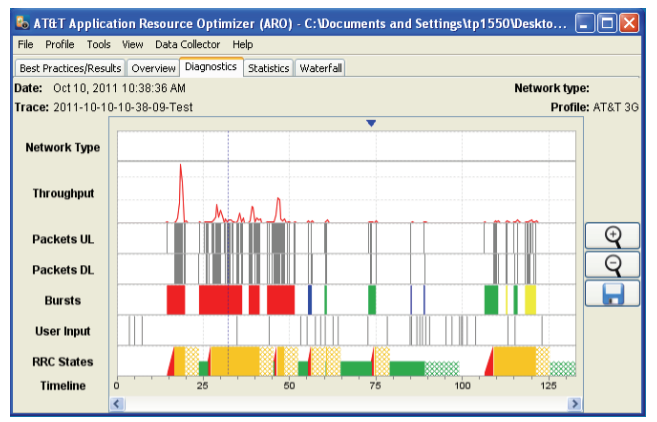
Task: Open the Help menu
Action: tap(243, 44)
